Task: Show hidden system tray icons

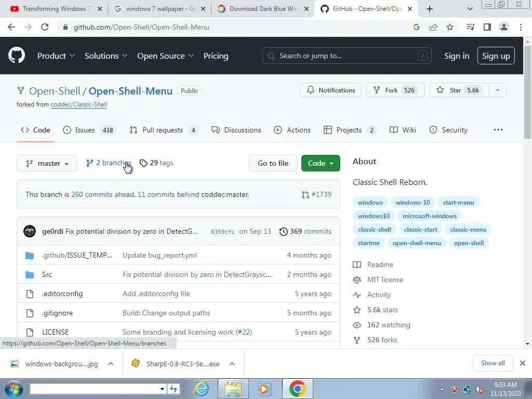Action: click(x=442, y=389)
